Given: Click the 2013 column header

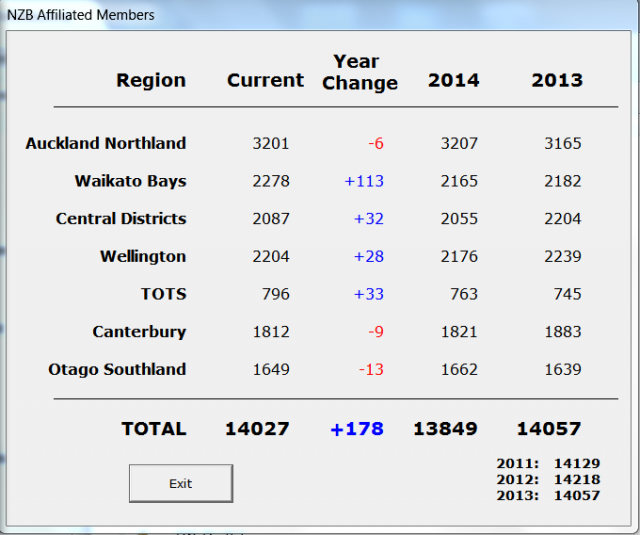Looking at the screenshot, I should 557,80.
